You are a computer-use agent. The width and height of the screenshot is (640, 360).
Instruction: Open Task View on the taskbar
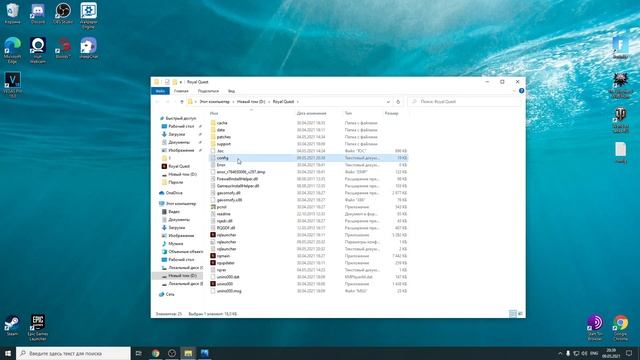click(x=138, y=353)
